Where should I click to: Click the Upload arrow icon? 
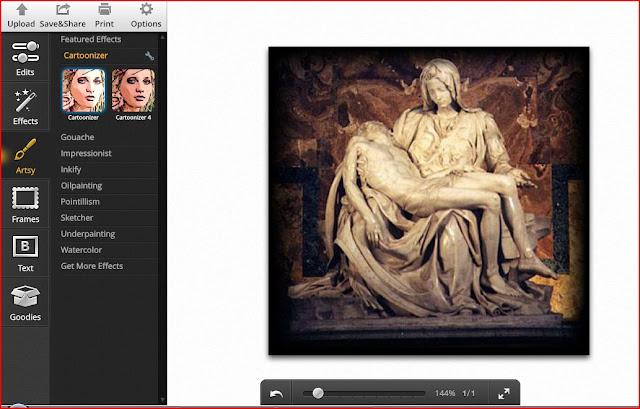click(22, 10)
